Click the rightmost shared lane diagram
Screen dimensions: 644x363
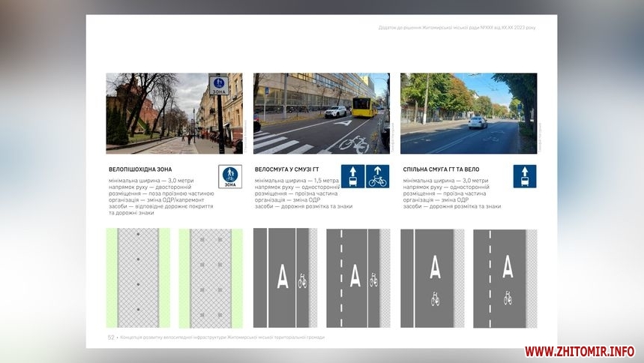(x=505, y=278)
